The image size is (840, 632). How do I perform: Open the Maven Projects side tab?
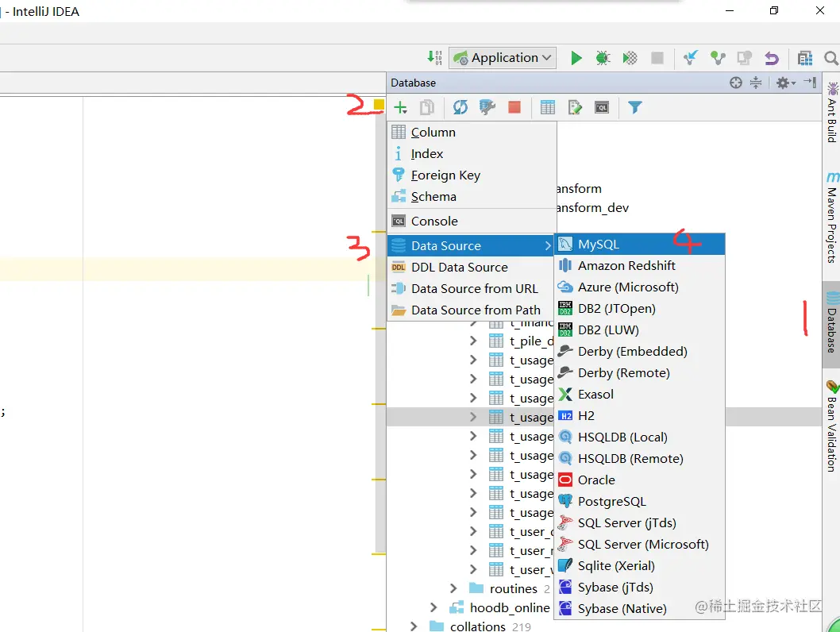(831, 217)
